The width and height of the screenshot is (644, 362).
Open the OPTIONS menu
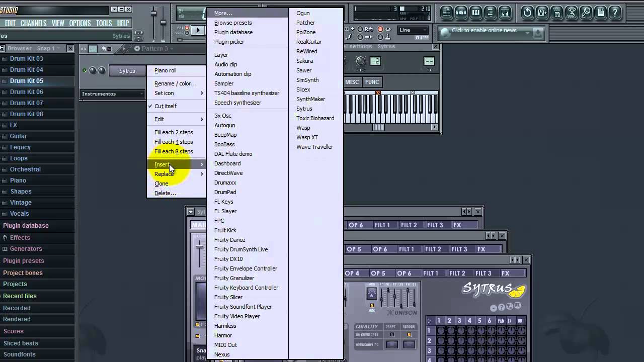tap(80, 23)
